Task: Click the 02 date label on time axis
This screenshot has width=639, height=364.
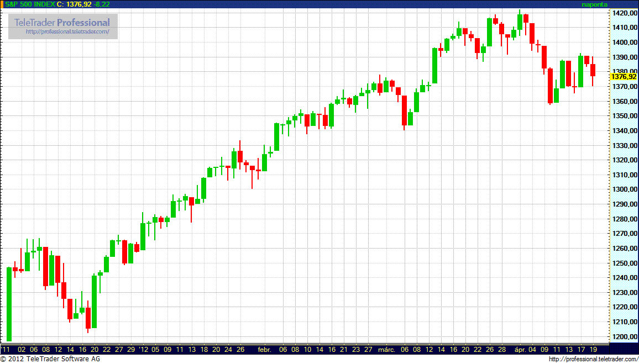Action: pos(22,349)
